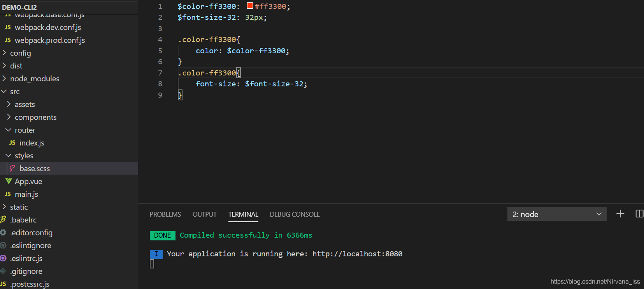The height and width of the screenshot is (289, 644).
Task: Click the JS icon beside webpack.prod.conf.js
Action: click(x=8, y=40)
